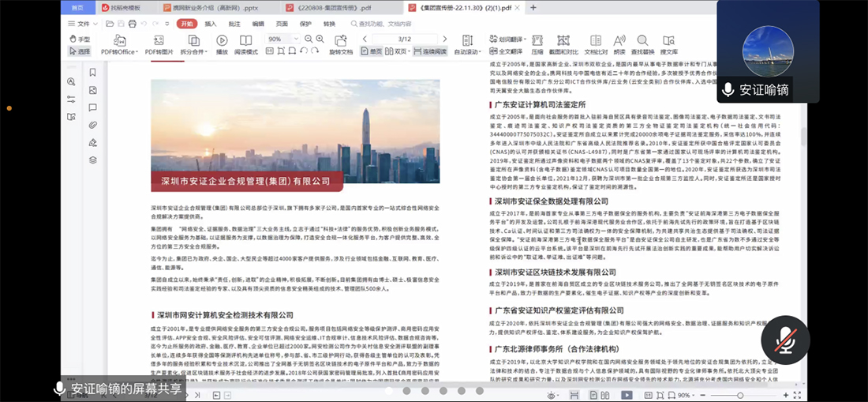This screenshot has width=868, height=402.
Task: Open the 文档比对 document compare tool
Action: 596,45
